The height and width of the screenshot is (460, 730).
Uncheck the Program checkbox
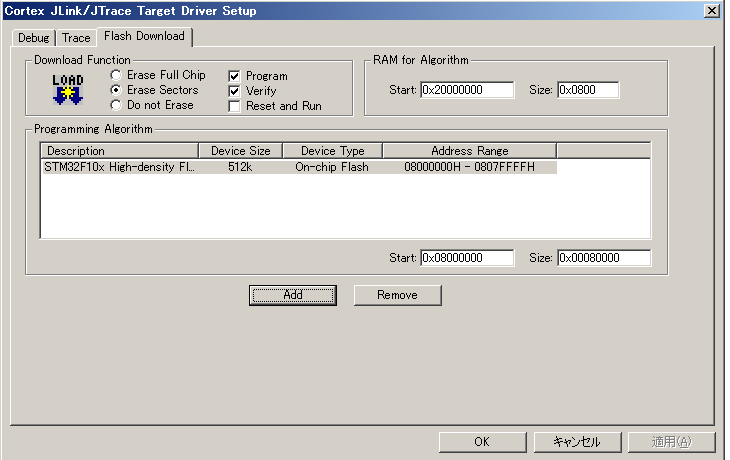click(234, 76)
